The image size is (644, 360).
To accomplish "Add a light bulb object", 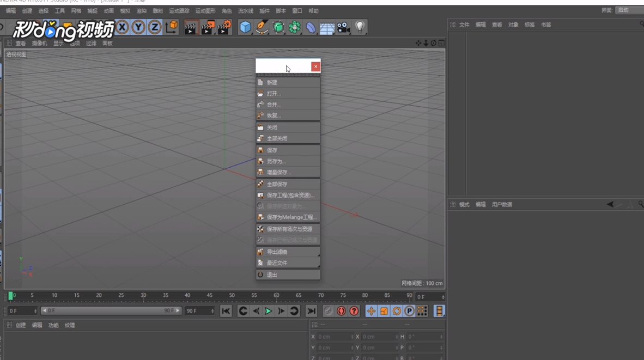I will point(360,27).
